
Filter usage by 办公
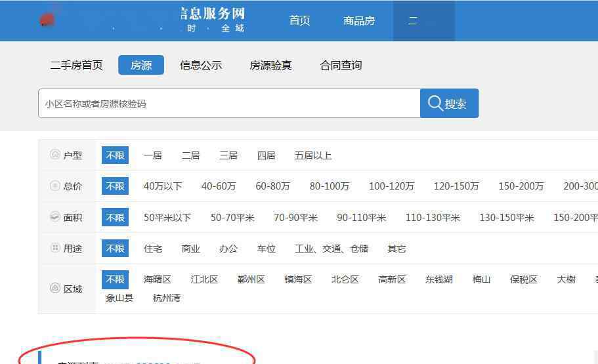(228, 249)
